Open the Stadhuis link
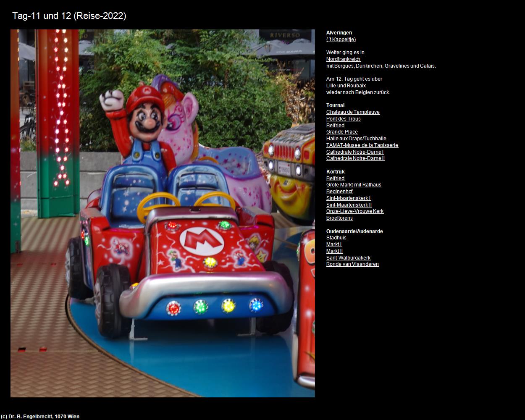The image size is (525, 420). click(x=336, y=238)
